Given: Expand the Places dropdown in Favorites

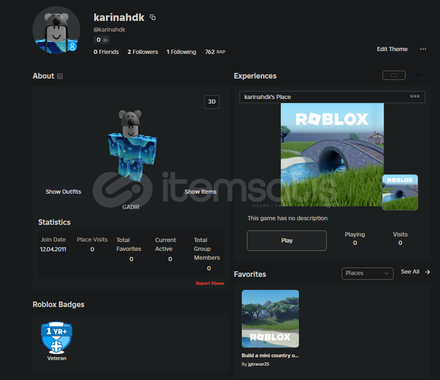Looking at the screenshot, I should [367, 273].
